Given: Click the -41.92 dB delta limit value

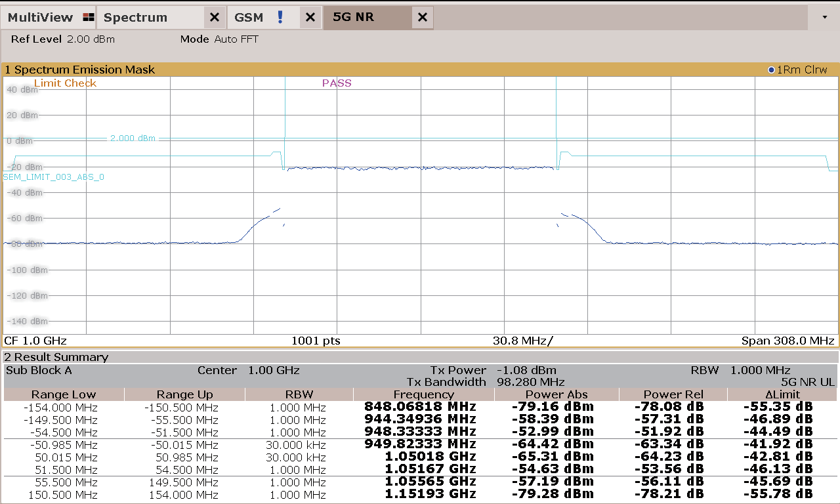Looking at the screenshot, I should 777,444.
